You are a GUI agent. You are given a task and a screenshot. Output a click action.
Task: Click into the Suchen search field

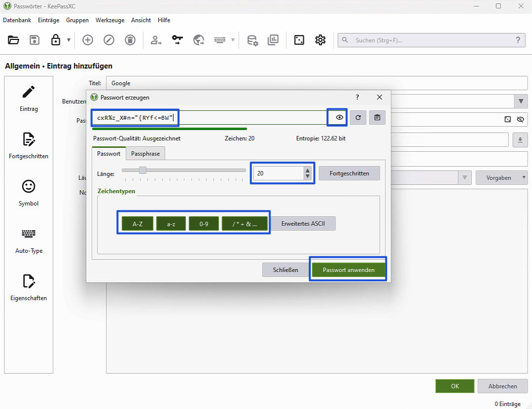[x=429, y=40]
